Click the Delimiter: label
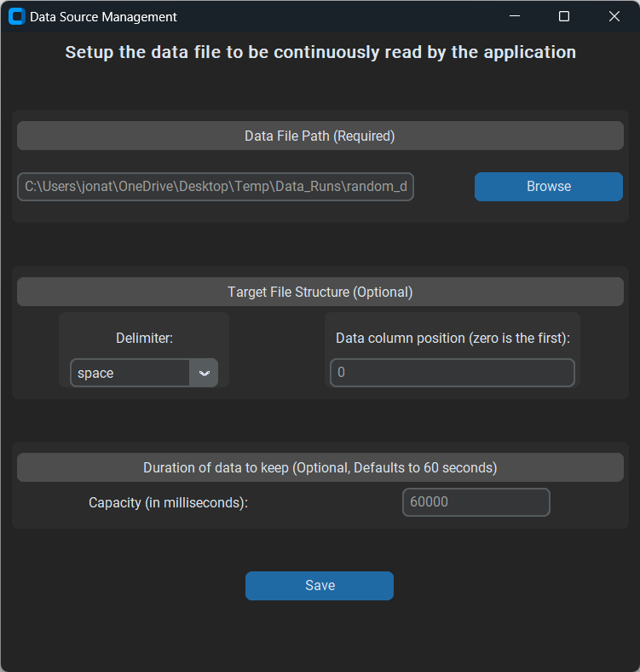The image size is (640, 672). 144,339
